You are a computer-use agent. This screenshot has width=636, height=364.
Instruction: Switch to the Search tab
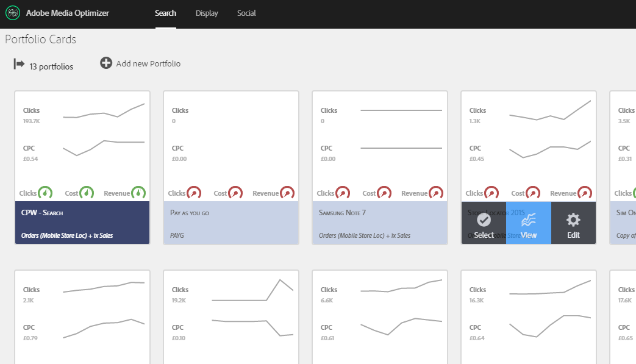tap(165, 13)
